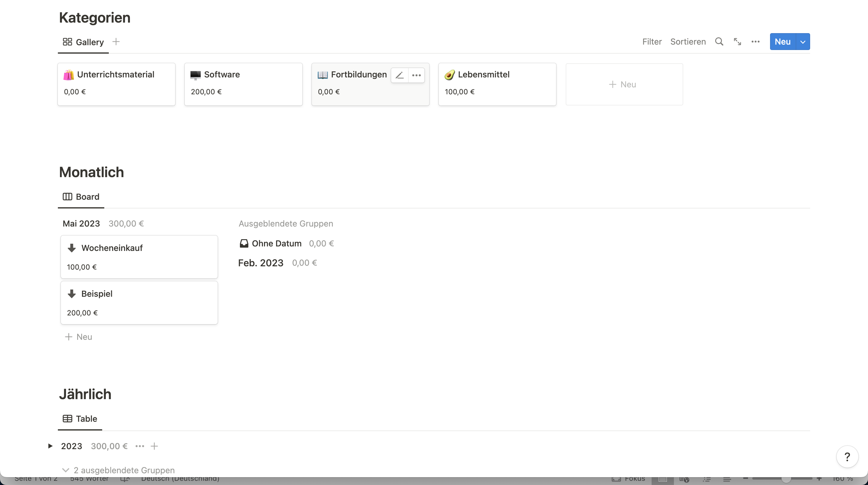Click the edit pencil on Fortbildungen card

(399, 75)
